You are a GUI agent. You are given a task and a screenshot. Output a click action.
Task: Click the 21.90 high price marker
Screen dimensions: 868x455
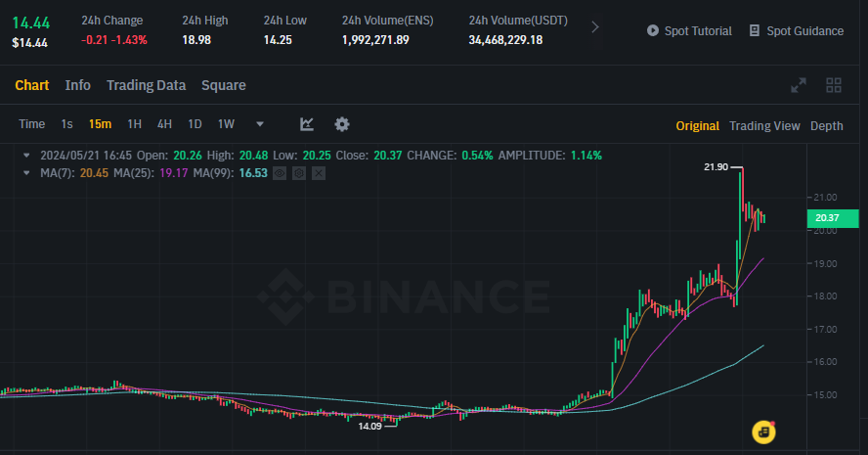[x=716, y=166]
